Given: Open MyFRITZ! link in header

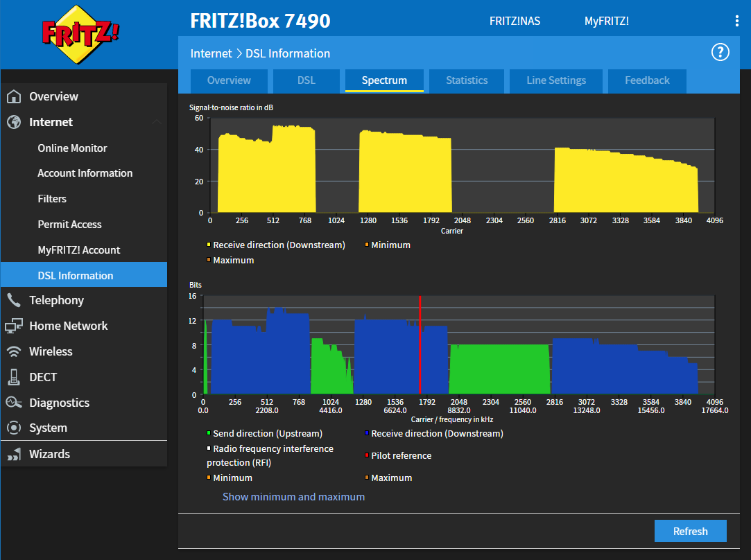Looking at the screenshot, I should [x=606, y=21].
